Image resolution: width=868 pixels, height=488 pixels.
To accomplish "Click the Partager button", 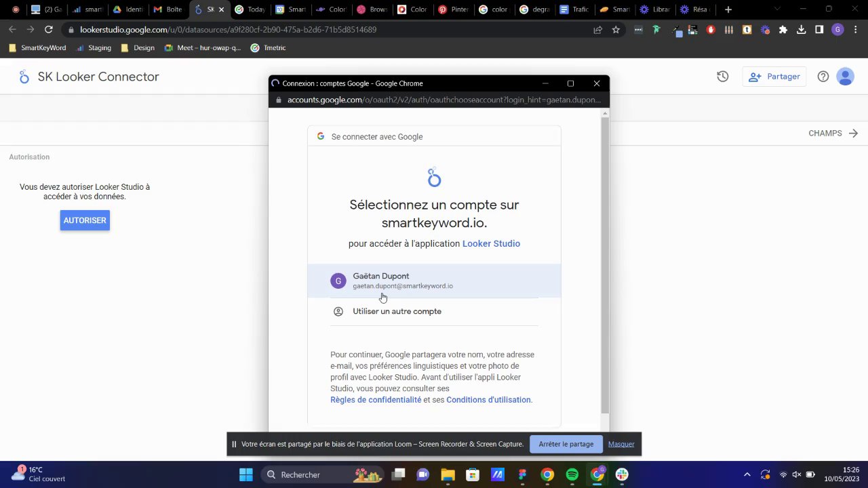I will coord(774,77).
